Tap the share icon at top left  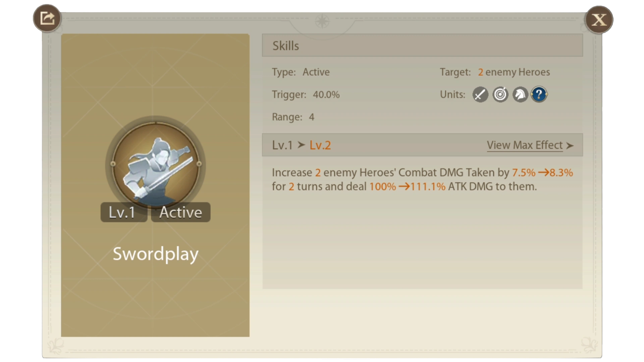coord(47,18)
